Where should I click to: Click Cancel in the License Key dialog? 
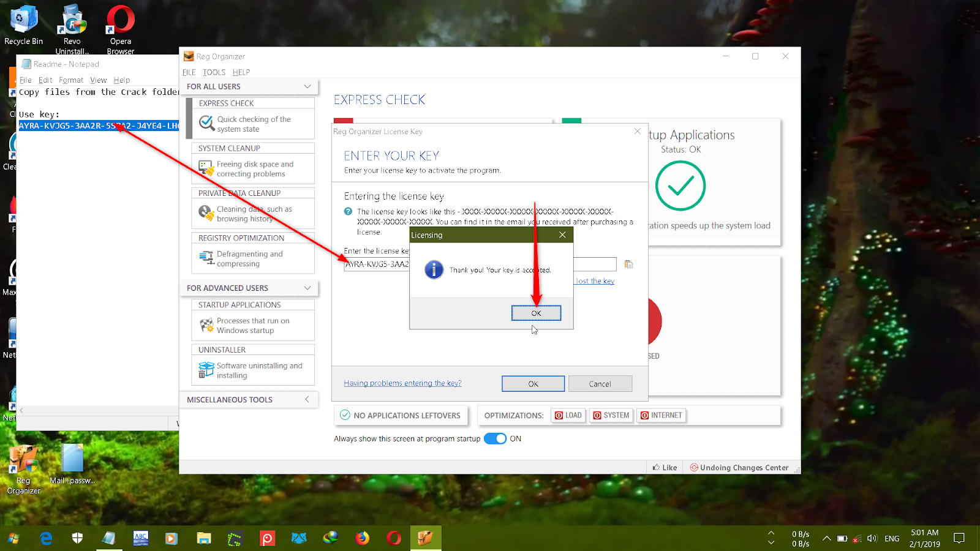tap(600, 384)
